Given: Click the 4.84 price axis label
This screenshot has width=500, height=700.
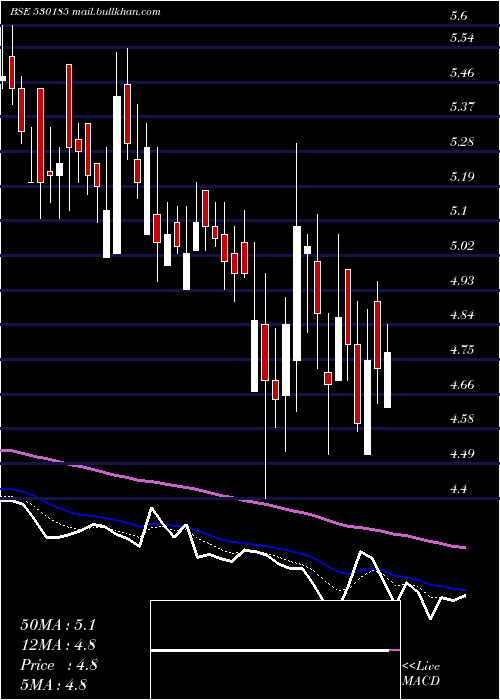Looking at the screenshot, I should (x=462, y=315).
